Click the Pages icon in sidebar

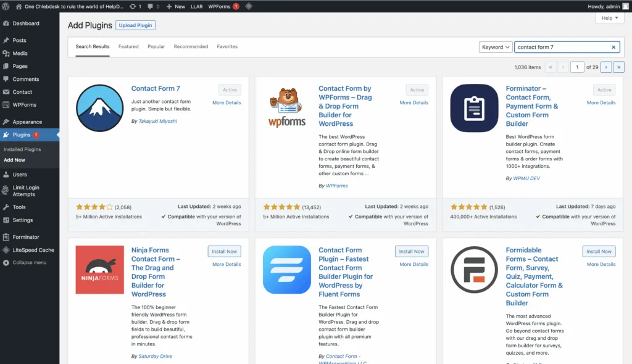click(6, 66)
